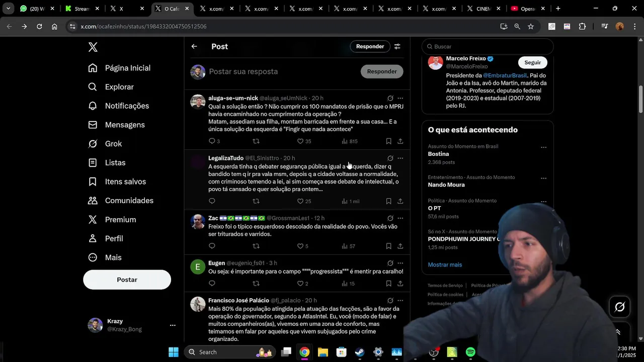This screenshot has width=644, height=362.
Task: Open more menu on aluga-se-um-nick post
Action: click(x=400, y=98)
